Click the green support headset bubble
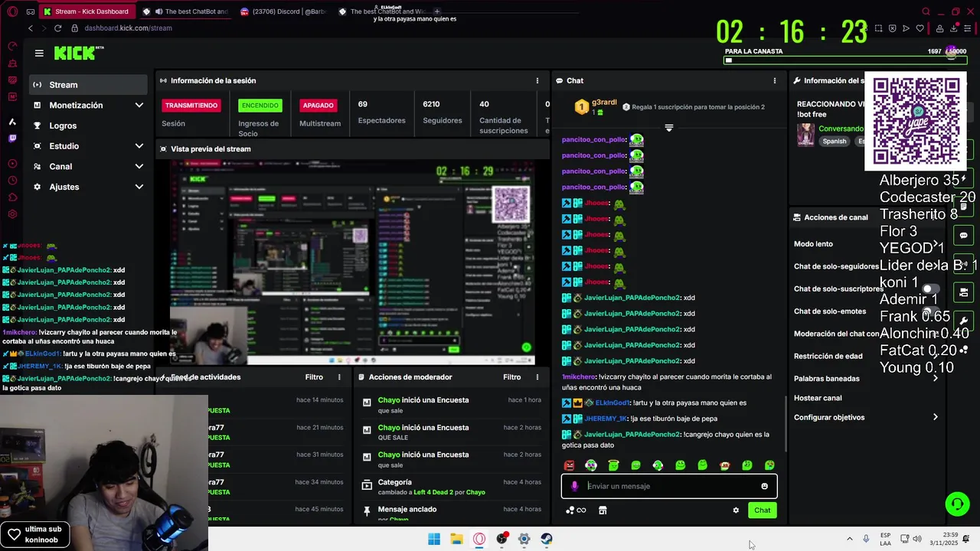 point(956,504)
